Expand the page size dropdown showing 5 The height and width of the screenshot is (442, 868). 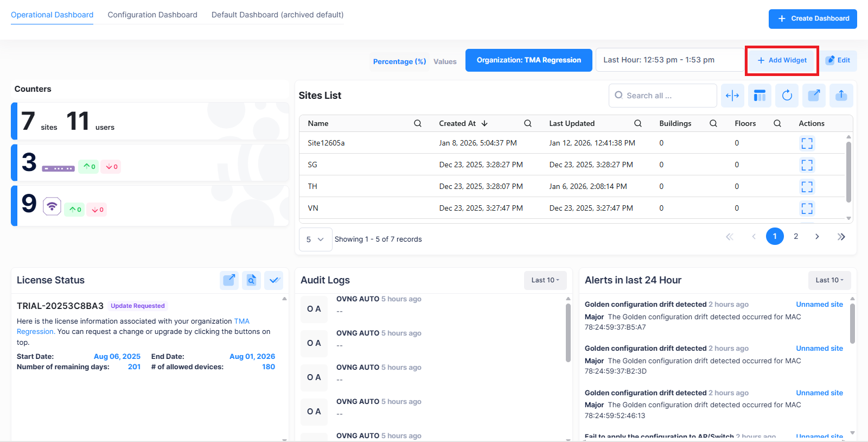click(315, 239)
